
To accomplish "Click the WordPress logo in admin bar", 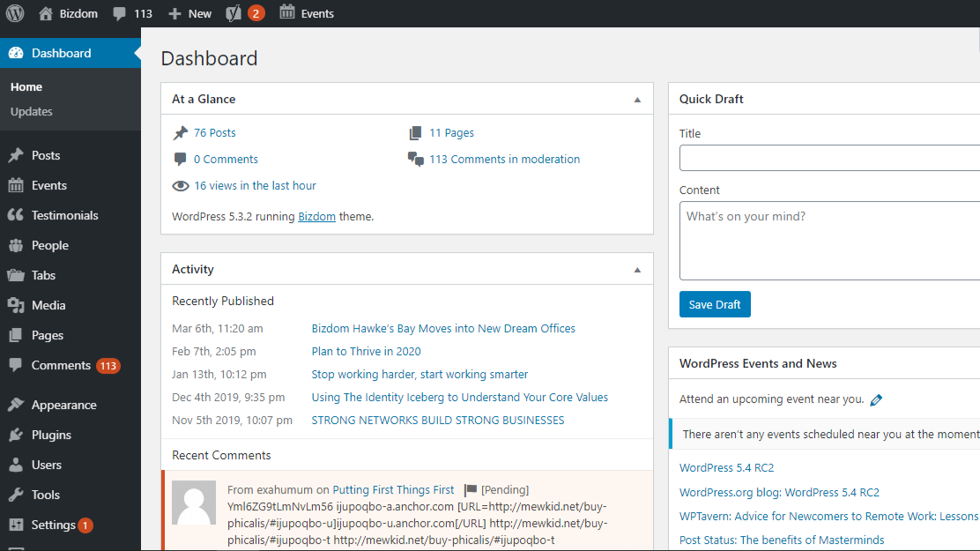I will click(15, 13).
